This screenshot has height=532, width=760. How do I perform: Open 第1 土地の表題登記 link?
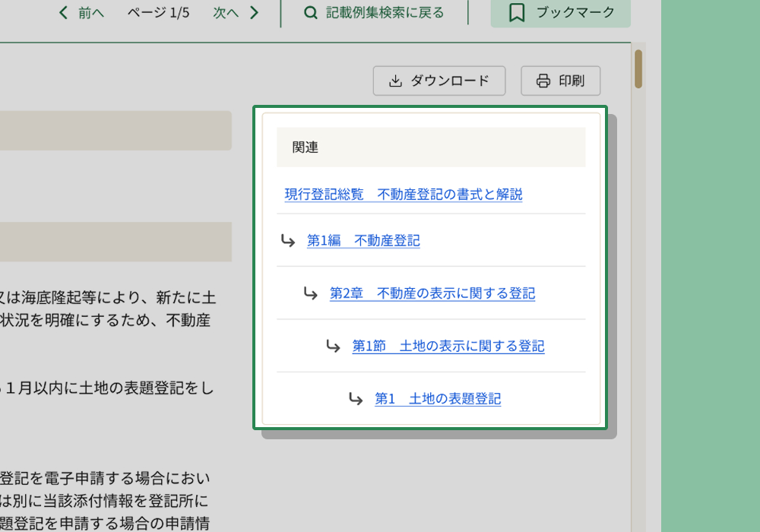click(x=438, y=399)
